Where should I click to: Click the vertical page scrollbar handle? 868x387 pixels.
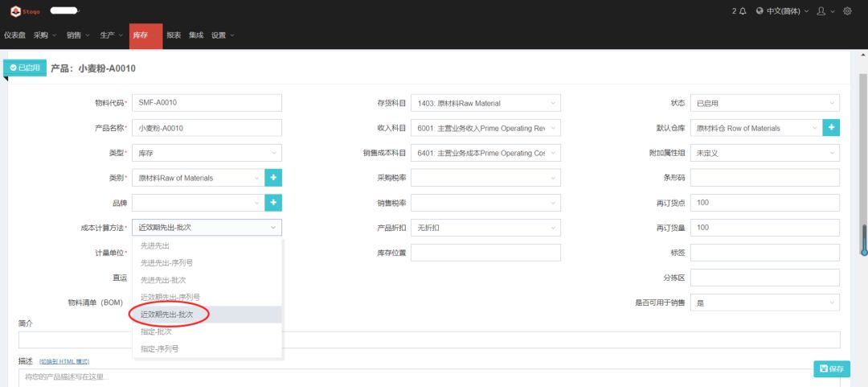pyautogui.click(x=863, y=240)
